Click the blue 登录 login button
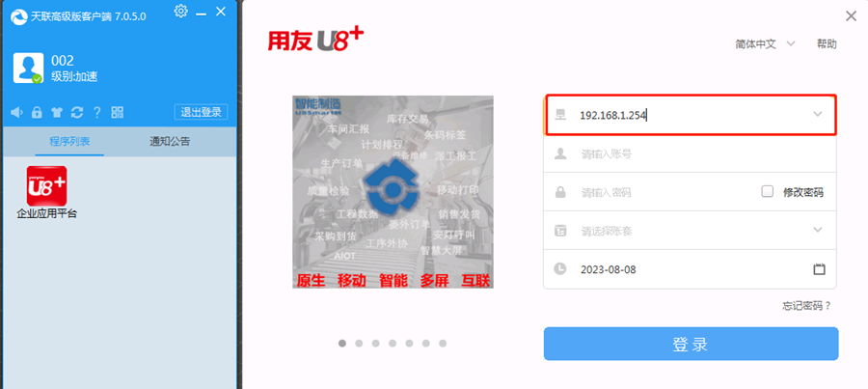This screenshot has width=868, height=389. (x=691, y=344)
